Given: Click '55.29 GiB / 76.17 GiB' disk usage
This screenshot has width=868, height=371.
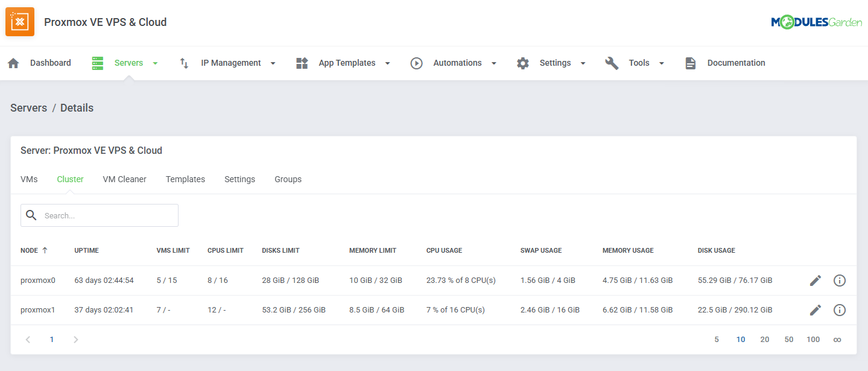Looking at the screenshot, I should 735,281.
